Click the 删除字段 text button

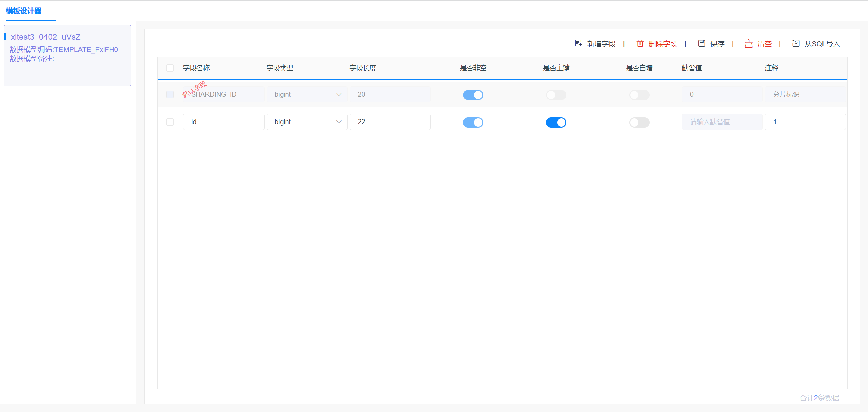coord(663,44)
